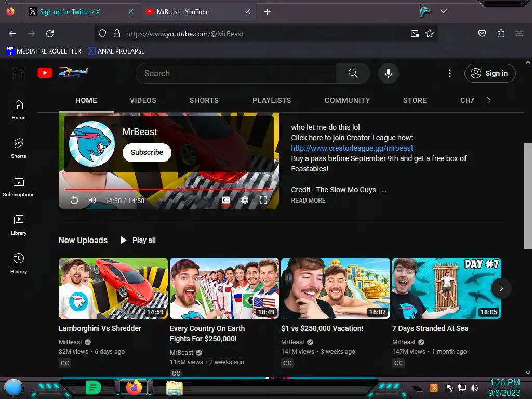This screenshot has width=532, height=399.
Task: Click Play all for New Uploads
Action: (x=138, y=240)
